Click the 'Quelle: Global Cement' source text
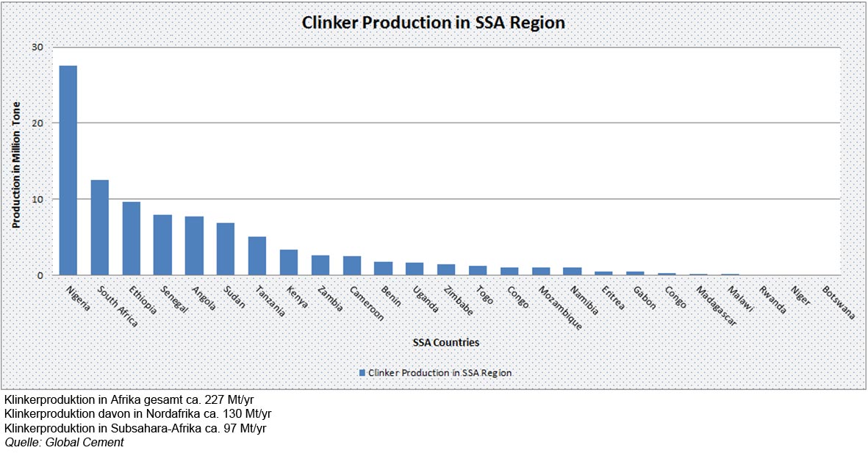The width and height of the screenshot is (868, 453). click(x=63, y=443)
